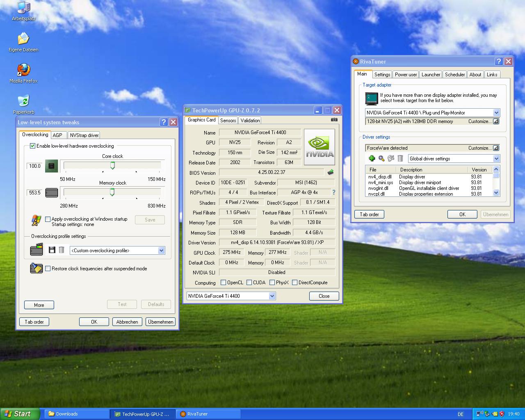Click the green plus add driver icon
This screenshot has height=420, width=525.
tap(372, 158)
